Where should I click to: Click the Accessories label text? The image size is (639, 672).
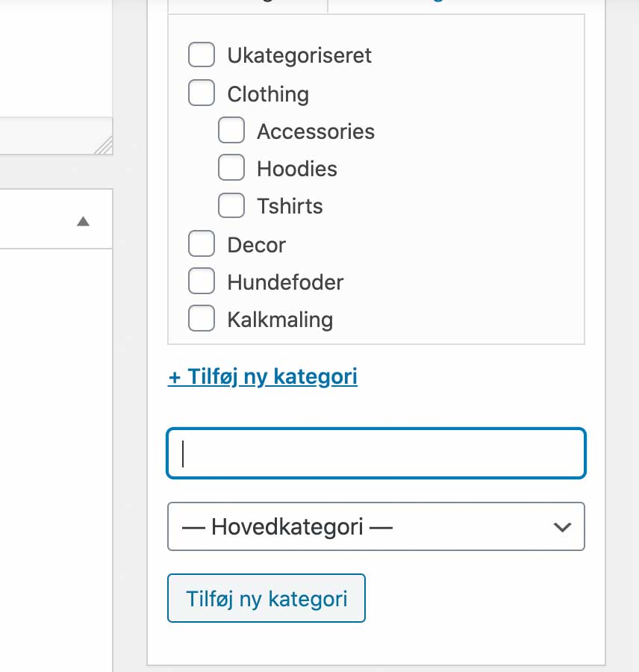click(x=316, y=131)
